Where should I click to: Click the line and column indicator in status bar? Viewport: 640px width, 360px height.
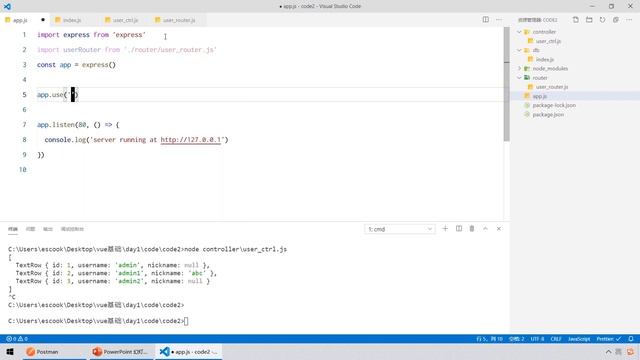coord(489,339)
